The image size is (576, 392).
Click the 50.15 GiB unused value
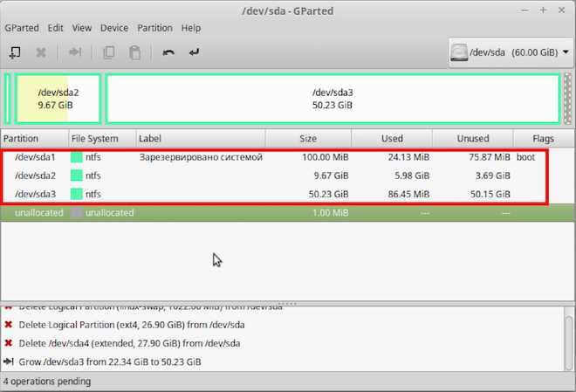click(x=490, y=194)
